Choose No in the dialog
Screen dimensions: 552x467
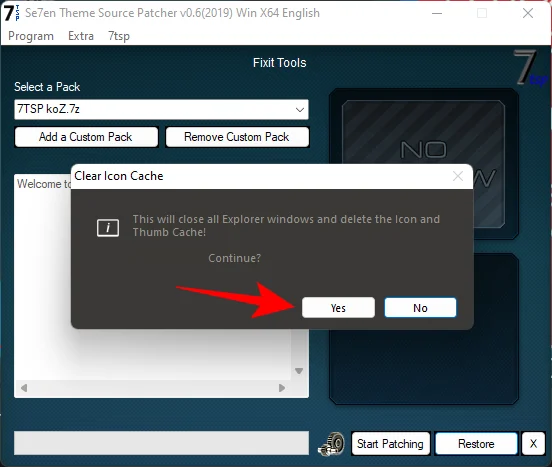tap(420, 308)
